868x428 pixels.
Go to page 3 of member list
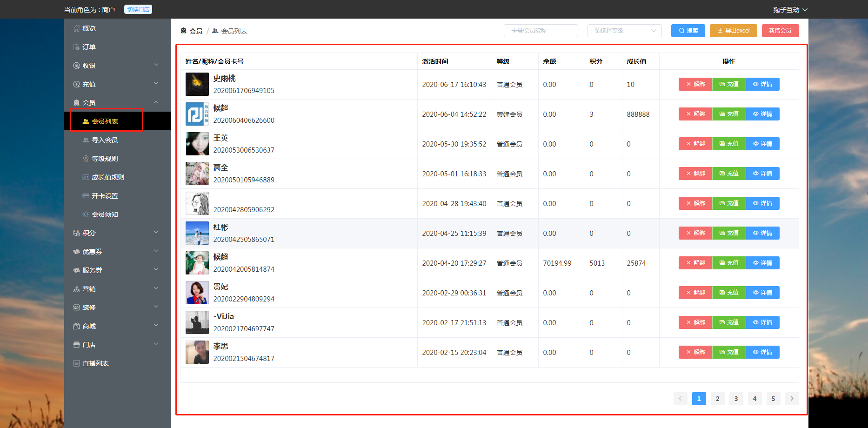pos(736,399)
